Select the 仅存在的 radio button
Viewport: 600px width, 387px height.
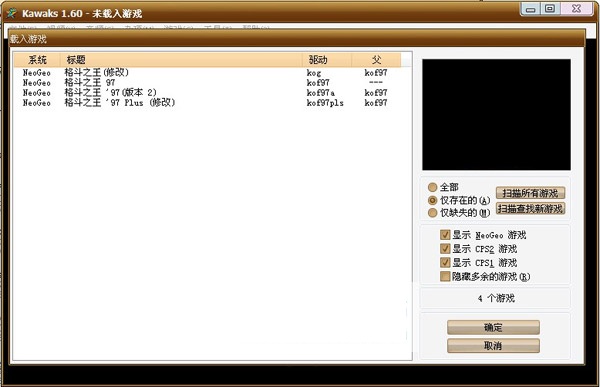point(432,200)
